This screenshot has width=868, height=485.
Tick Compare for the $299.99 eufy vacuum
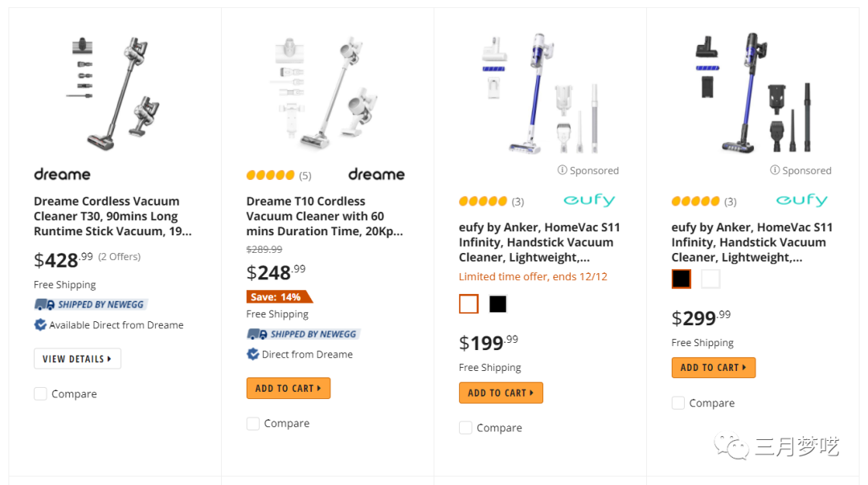[x=678, y=403]
